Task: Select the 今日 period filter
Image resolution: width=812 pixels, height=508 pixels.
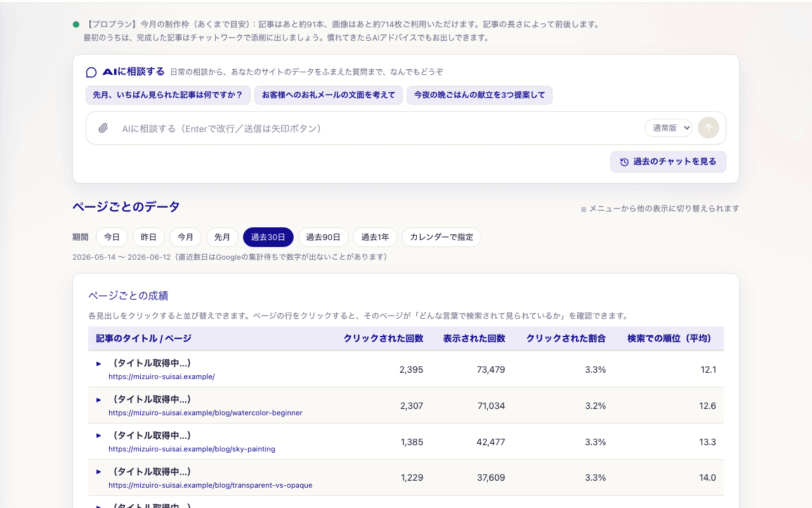Action: 112,237
